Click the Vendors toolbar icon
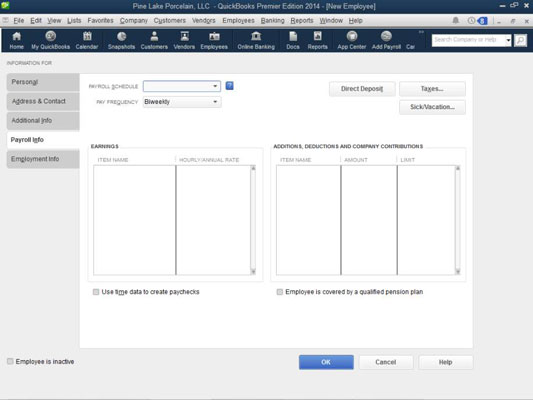Viewport: 533px width, 400px height. [x=184, y=40]
